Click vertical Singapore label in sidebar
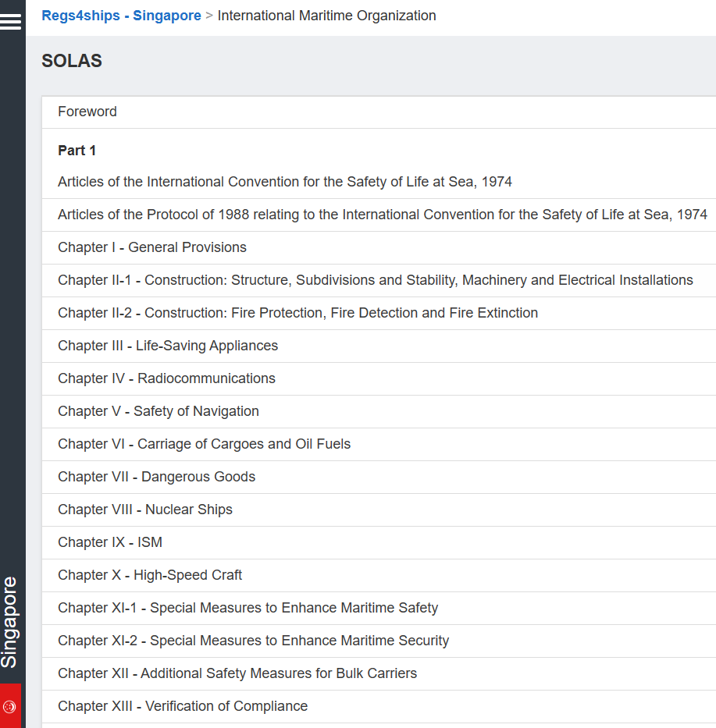Image resolution: width=716 pixels, height=728 pixels. [9, 622]
